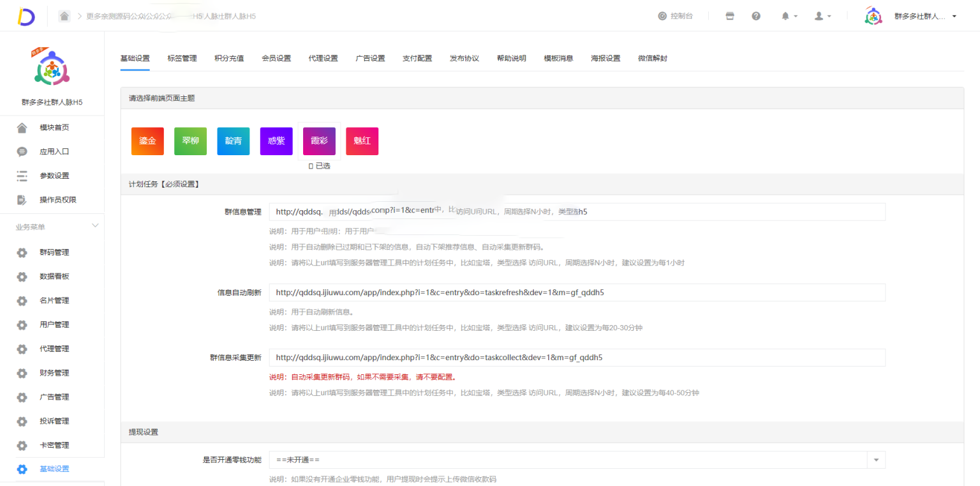Open the help question mark icon
The width and height of the screenshot is (980, 486).
pos(756,16)
